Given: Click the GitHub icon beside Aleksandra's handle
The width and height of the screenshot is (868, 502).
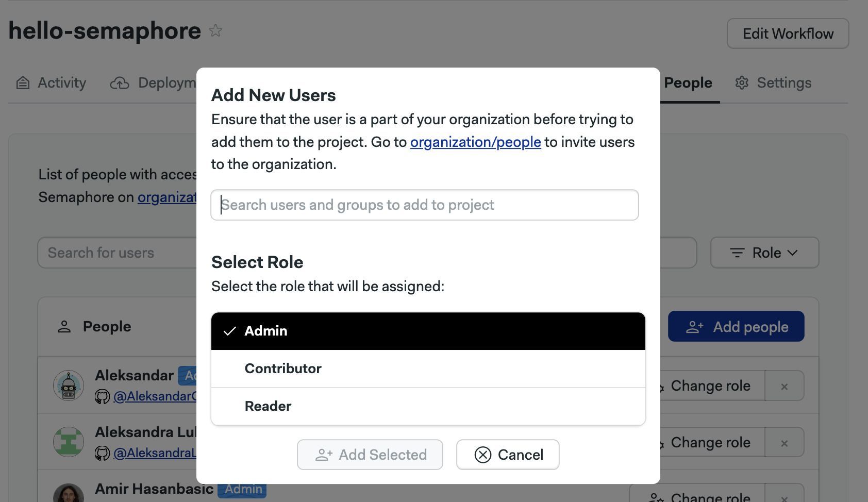Looking at the screenshot, I should pyautogui.click(x=102, y=453).
